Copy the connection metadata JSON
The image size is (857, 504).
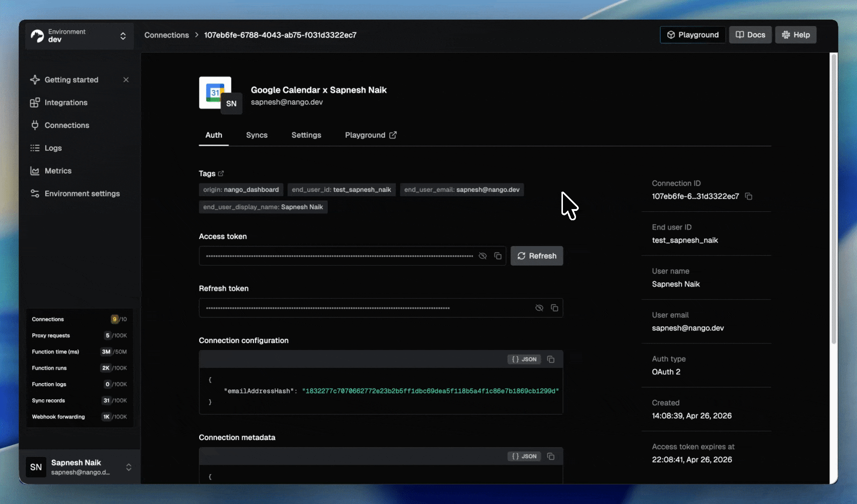tap(551, 456)
